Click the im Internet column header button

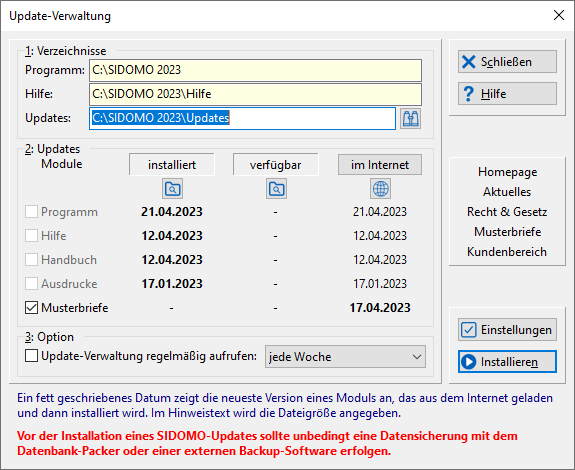coord(380,165)
